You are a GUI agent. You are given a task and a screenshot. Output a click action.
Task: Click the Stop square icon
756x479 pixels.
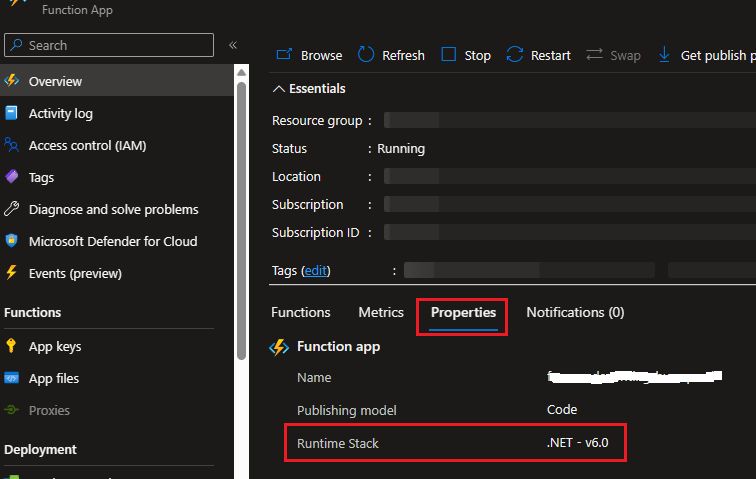[x=449, y=55]
